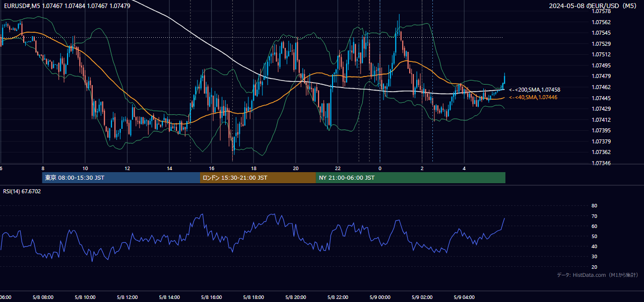
Task: Click price level 1.07545 on axis
Action: point(601,33)
